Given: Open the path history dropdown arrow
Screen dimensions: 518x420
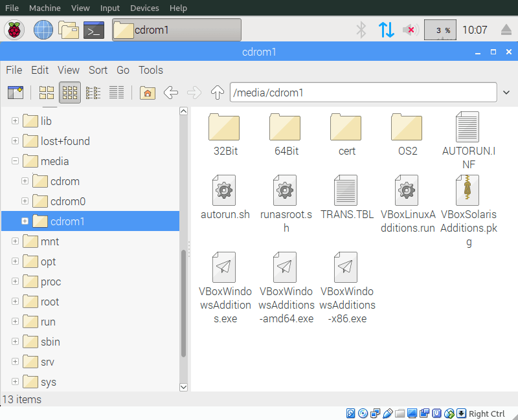Looking at the screenshot, I should click(506, 93).
